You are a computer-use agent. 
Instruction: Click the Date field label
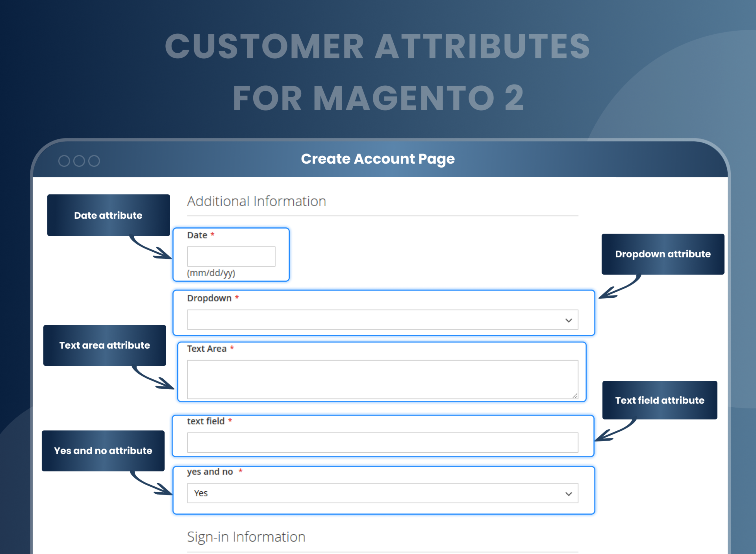197,235
